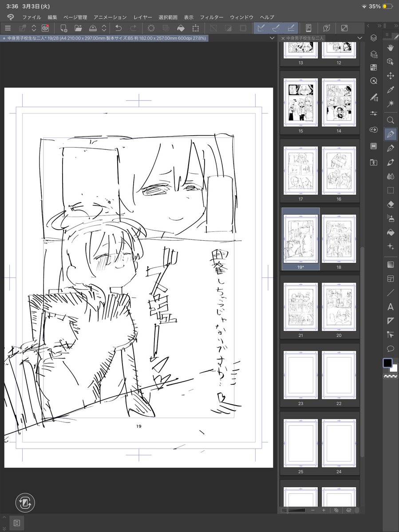Image resolution: width=399 pixels, height=532 pixels.
Task: Select the Fill bucket tool in tool palette
Action: tap(391, 232)
